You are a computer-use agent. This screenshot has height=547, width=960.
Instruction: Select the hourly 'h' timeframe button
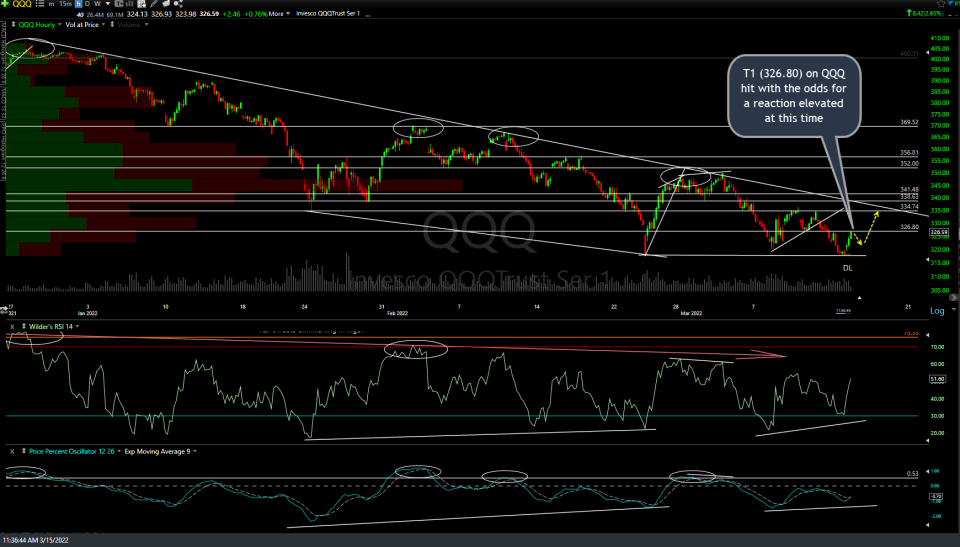78,4
